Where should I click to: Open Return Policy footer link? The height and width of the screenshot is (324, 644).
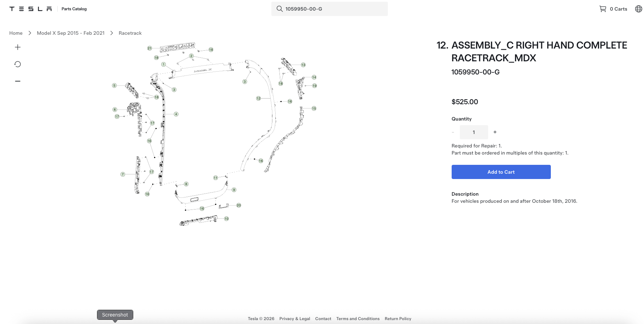coord(398,319)
